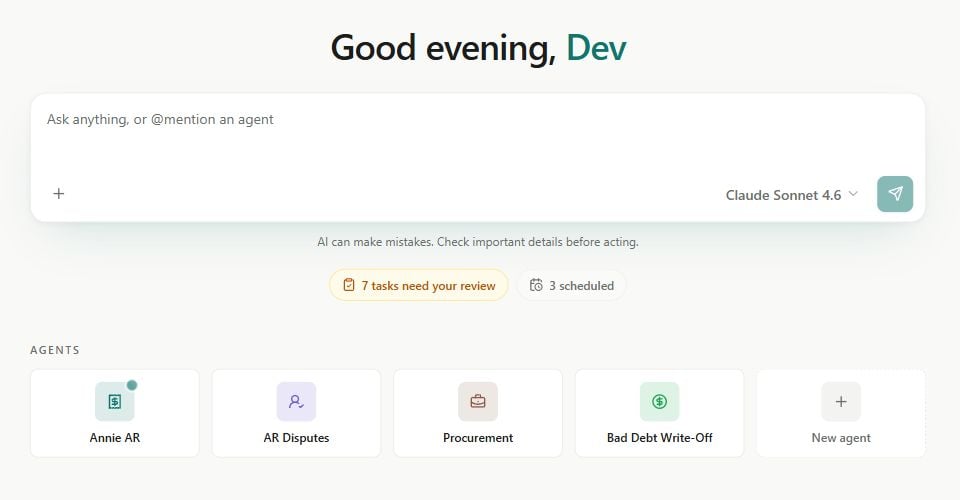Click the AGENTS section heading

55,350
